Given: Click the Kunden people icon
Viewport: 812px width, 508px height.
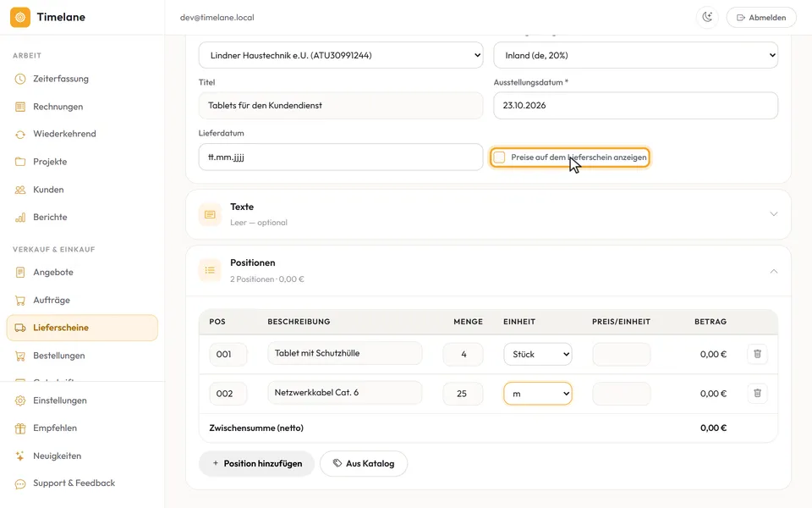Looking at the screenshot, I should [x=20, y=190].
